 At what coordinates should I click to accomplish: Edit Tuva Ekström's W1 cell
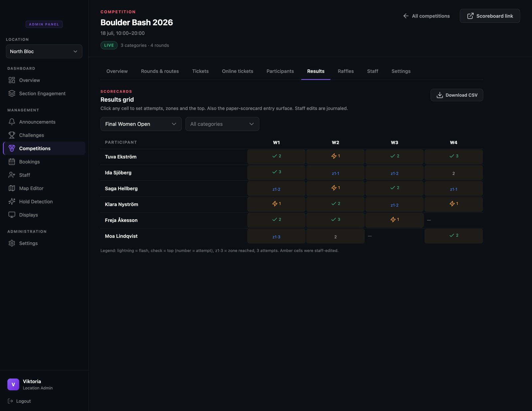[276, 156]
